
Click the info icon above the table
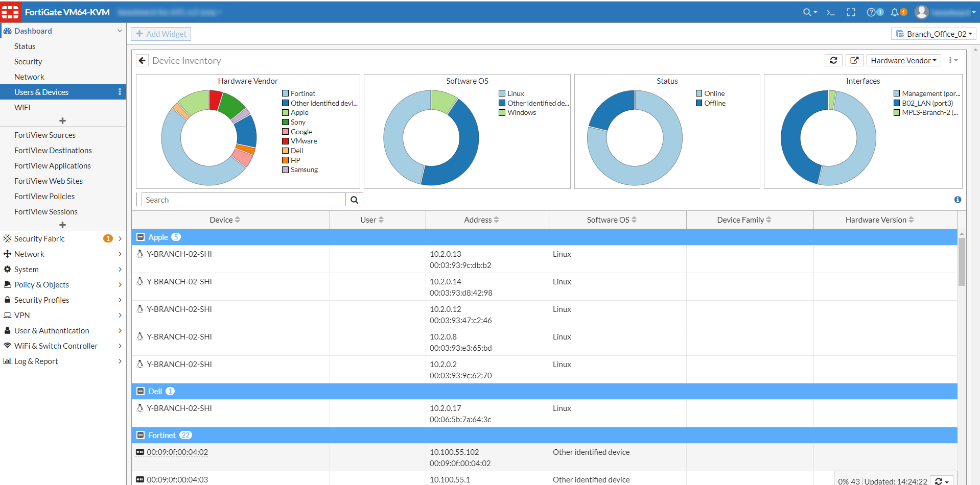[958, 200]
